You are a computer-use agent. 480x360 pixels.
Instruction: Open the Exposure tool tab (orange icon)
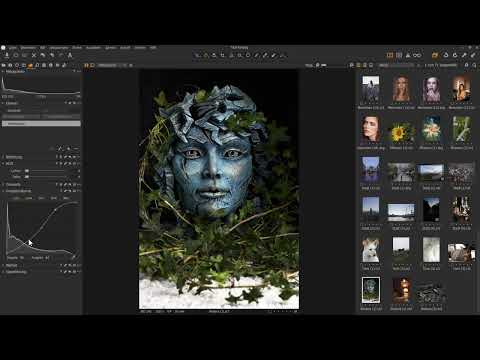[x=30, y=65]
